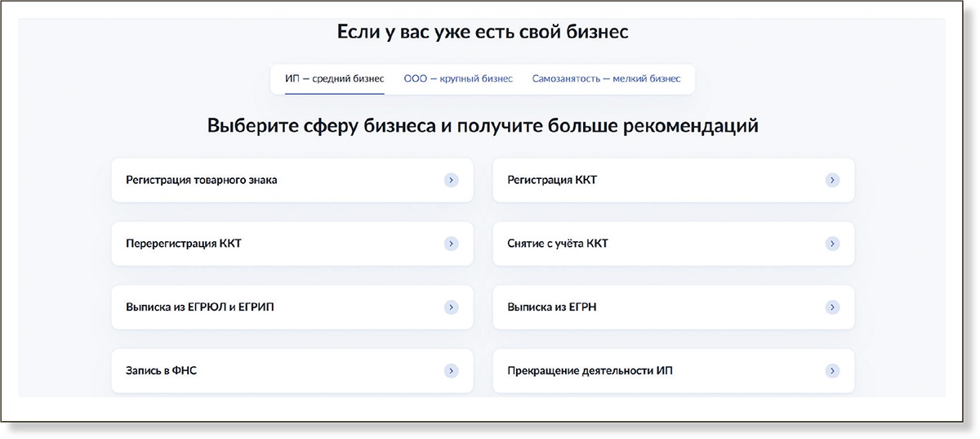Screen dimensions: 980x439
Task: Switch to ООО — крупный бизнес tab
Action: coord(458,79)
